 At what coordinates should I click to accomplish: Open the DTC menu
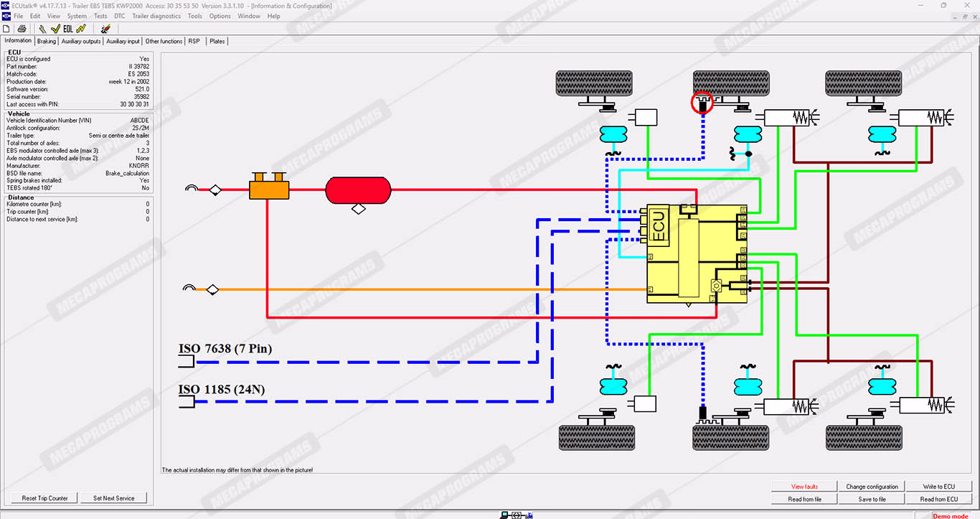pyautogui.click(x=119, y=16)
